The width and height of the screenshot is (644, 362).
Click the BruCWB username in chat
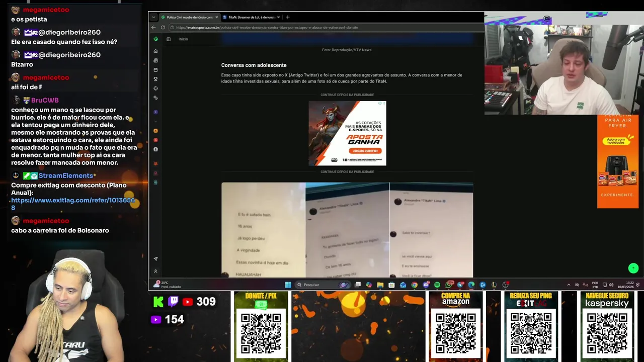(x=45, y=100)
